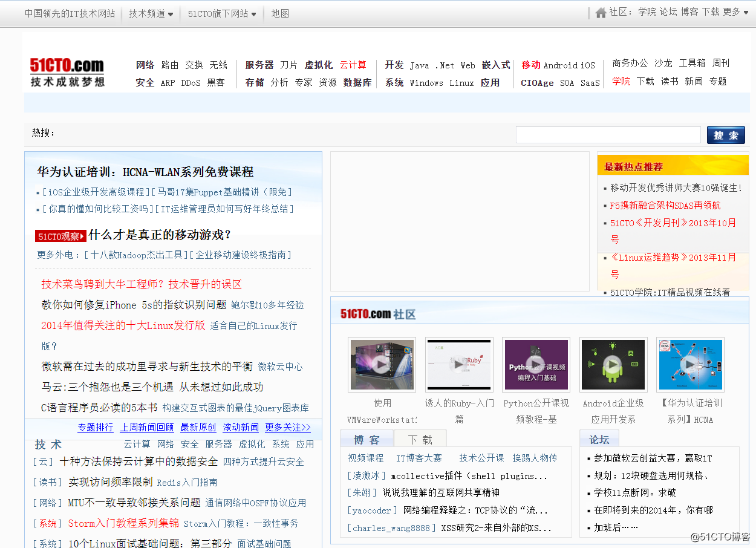Open 十种方法保持云计算中的数据安全 article
Screen dimensions: 756x548
click(138, 462)
